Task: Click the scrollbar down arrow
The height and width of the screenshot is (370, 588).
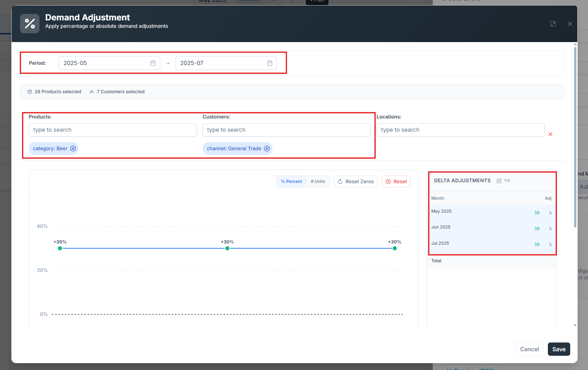Action: 575,325
